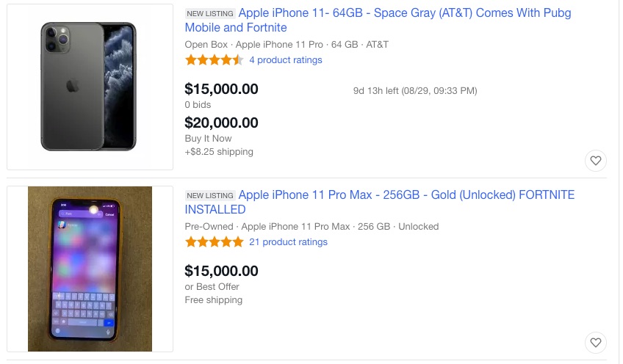Click the $15,000.00 price above or Best Offer

(x=221, y=271)
